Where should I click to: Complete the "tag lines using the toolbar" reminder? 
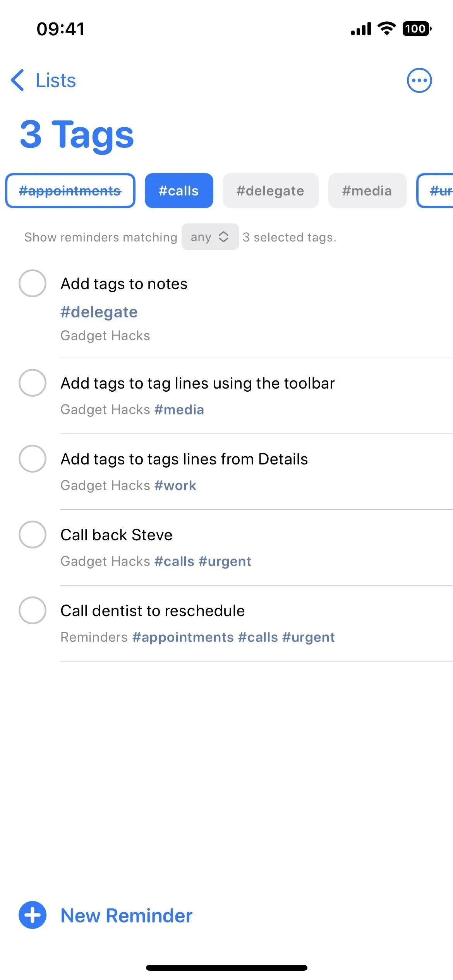33,383
